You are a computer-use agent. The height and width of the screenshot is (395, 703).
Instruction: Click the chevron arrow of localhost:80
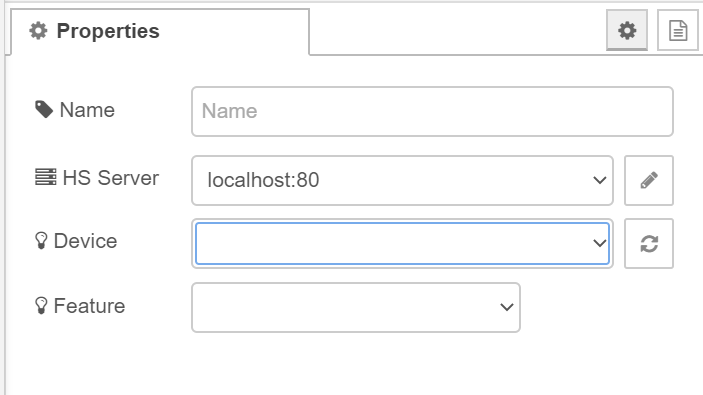599,180
